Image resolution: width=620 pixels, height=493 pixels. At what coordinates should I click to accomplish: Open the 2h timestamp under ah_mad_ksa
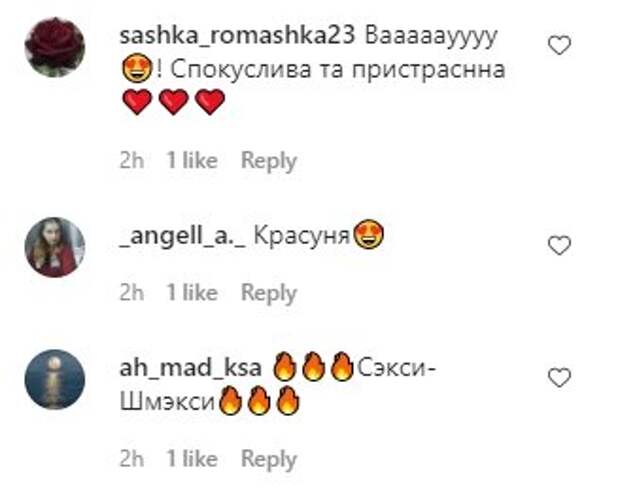[x=132, y=459]
